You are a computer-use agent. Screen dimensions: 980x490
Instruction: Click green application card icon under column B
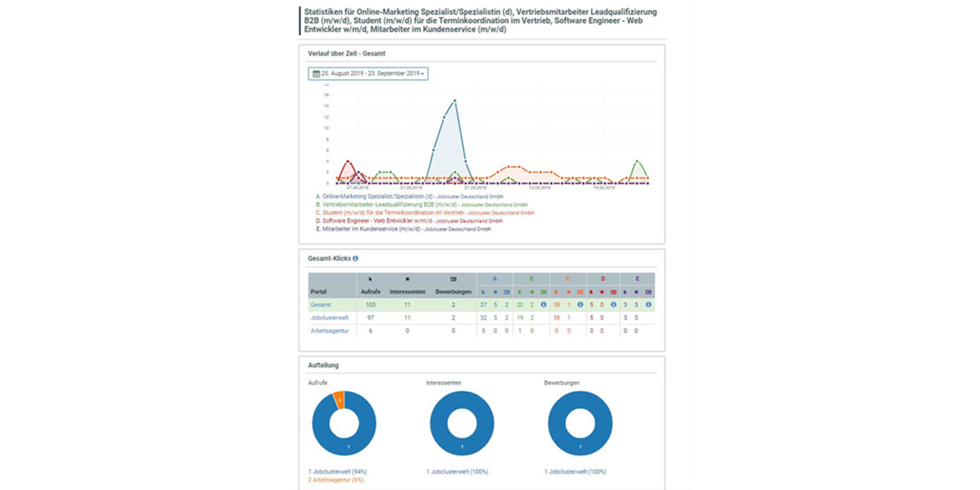(x=544, y=292)
